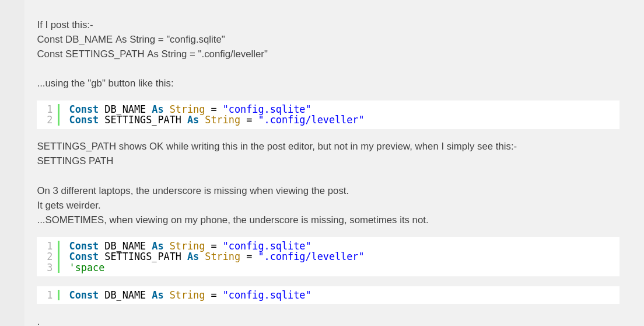Viewport: 644px width, 326px height.
Task: Click "config.sqlite" string in the last code block
Action: pos(267,295)
